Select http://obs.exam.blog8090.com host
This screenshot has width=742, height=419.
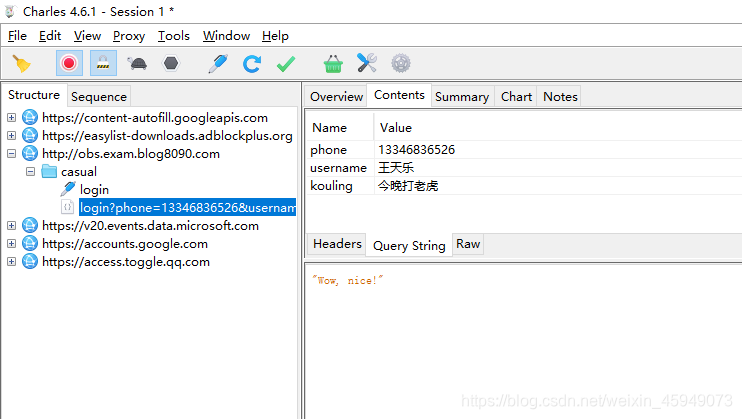click(x=131, y=153)
